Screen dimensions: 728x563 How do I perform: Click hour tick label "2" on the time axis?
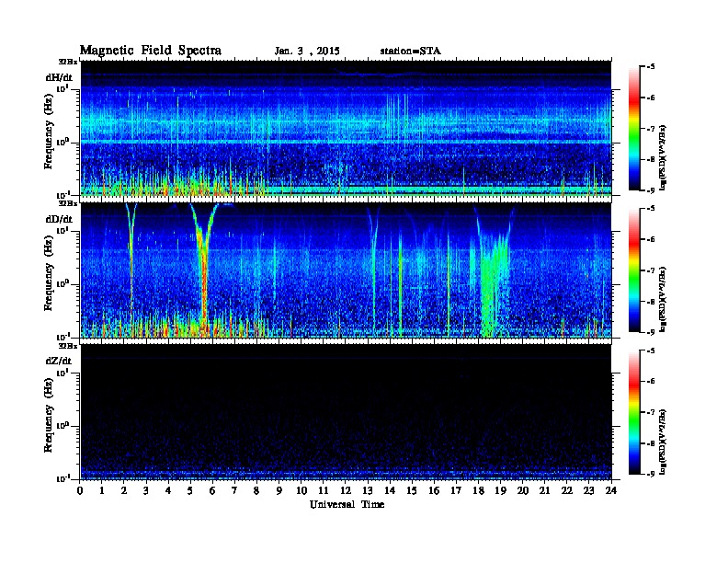click(124, 490)
